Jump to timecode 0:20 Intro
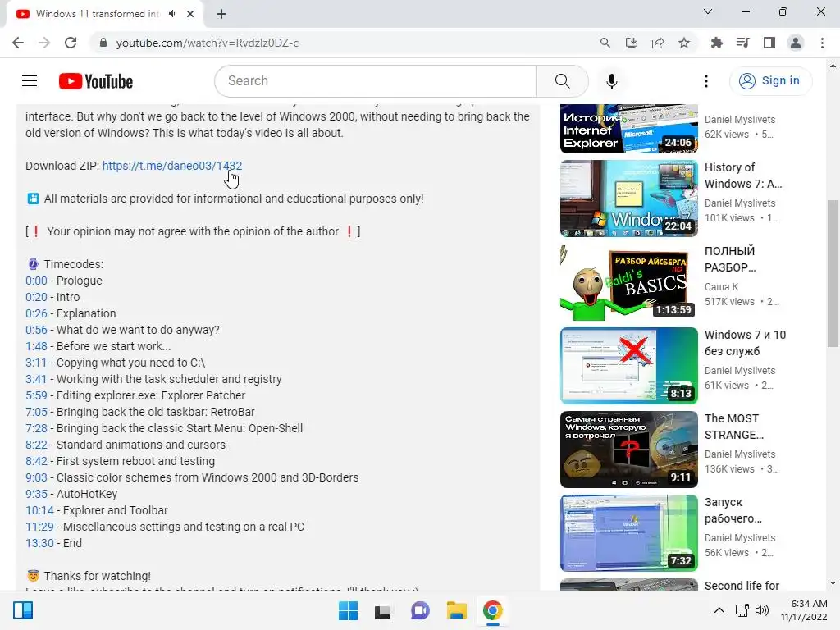 pyautogui.click(x=36, y=297)
